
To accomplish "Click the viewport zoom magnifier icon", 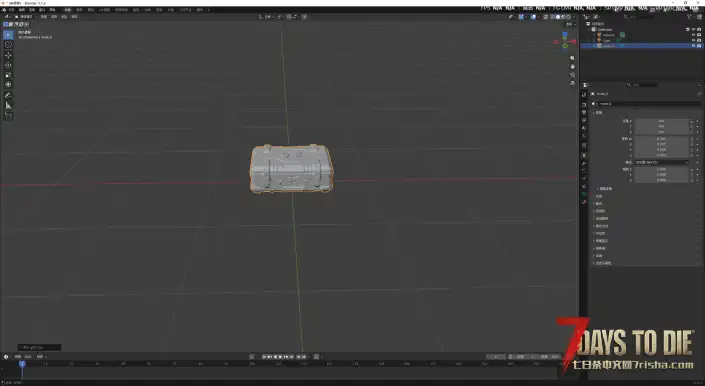I will pyautogui.click(x=572, y=58).
